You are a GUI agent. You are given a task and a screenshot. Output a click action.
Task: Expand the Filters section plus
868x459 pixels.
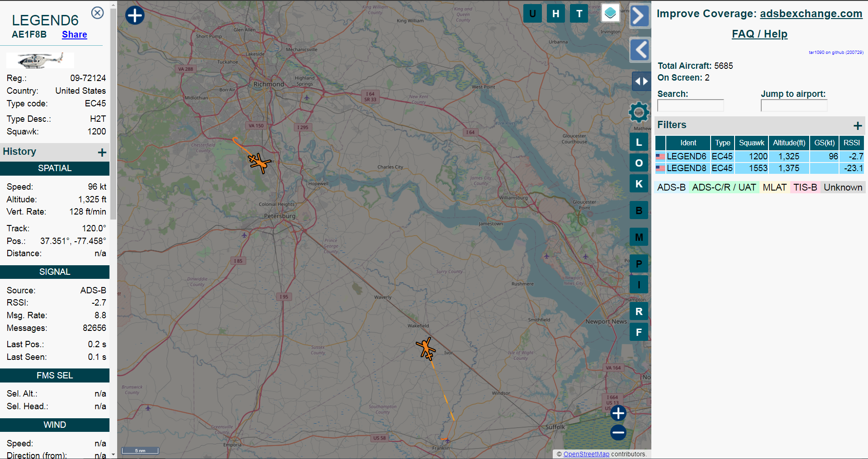tap(858, 126)
